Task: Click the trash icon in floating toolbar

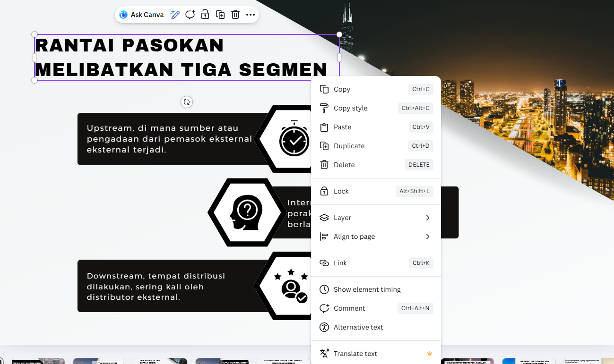Action: tap(235, 15)
